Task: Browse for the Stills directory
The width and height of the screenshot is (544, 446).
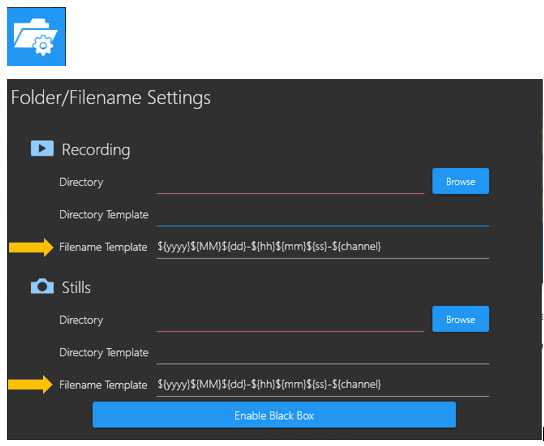Action: point(460,319)
